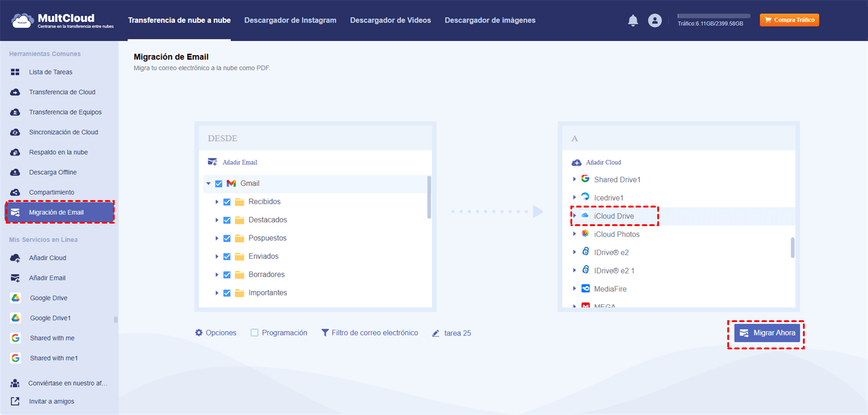Click the Borradores folder label

(267, 274)
